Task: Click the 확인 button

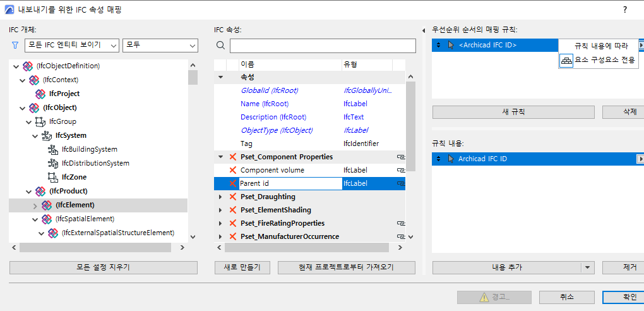Action: click(x=623, y=297)
